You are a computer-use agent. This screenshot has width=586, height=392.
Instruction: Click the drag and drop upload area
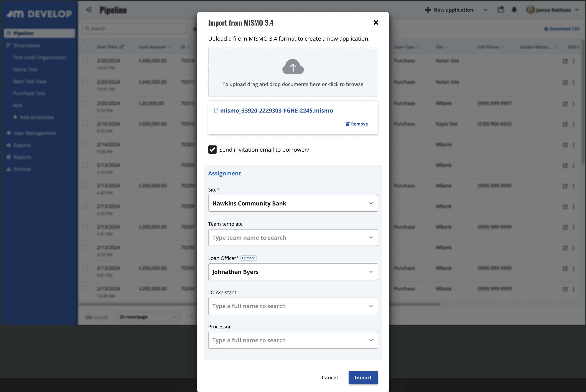(x=293, y=84)
